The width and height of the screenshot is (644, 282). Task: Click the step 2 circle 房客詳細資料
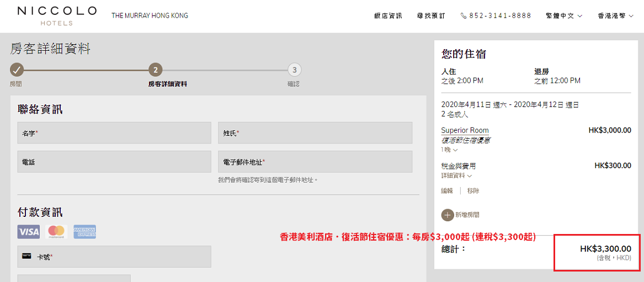tap(155, 70)
